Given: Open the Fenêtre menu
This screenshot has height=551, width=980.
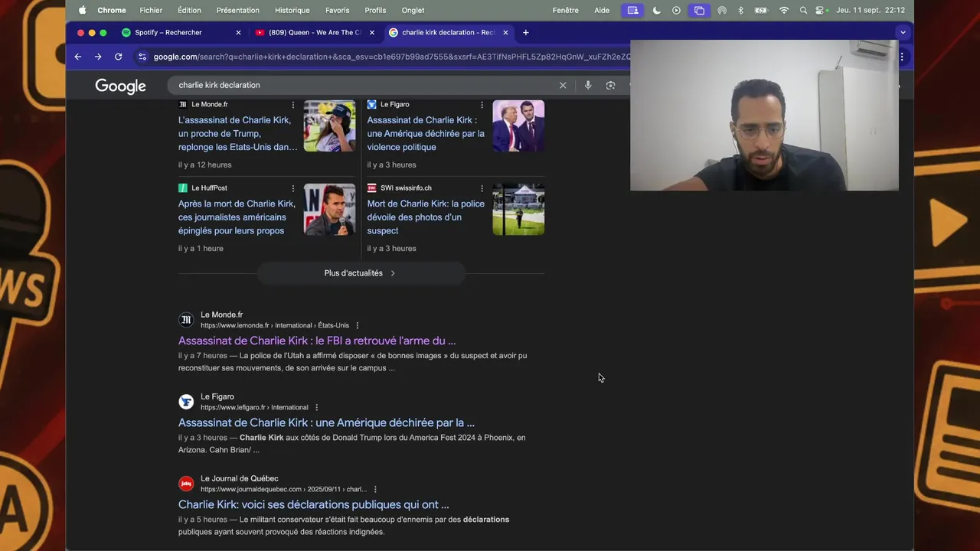Looking at the screenshot, I should (x=566, y=10).
